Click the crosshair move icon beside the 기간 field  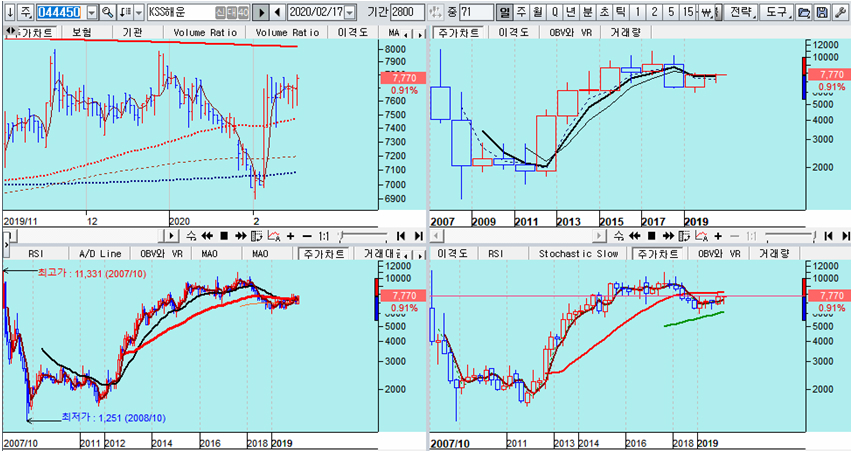pyautogui.click(x=435, y=12)
